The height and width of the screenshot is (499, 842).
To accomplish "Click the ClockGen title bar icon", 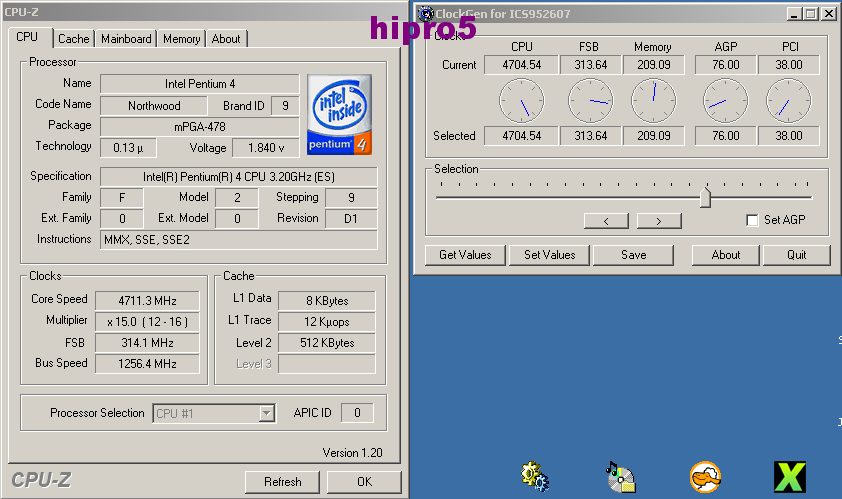I will (426, 14).
